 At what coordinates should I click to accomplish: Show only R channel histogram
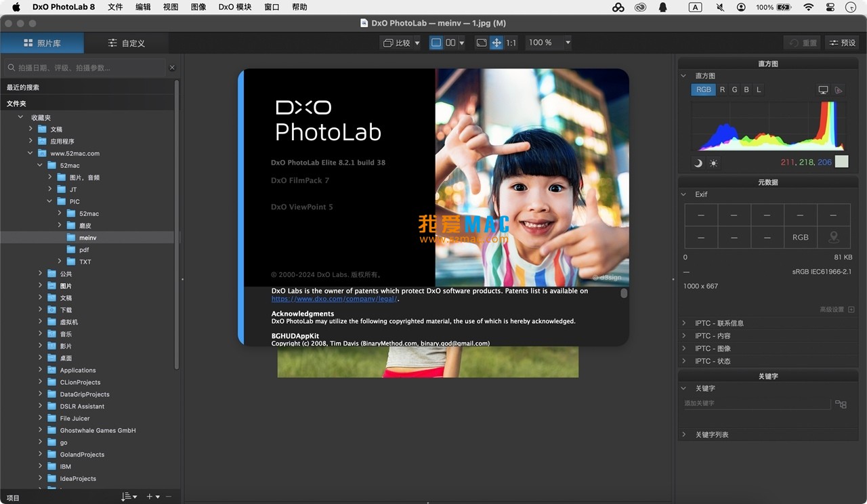coord(722,89)
